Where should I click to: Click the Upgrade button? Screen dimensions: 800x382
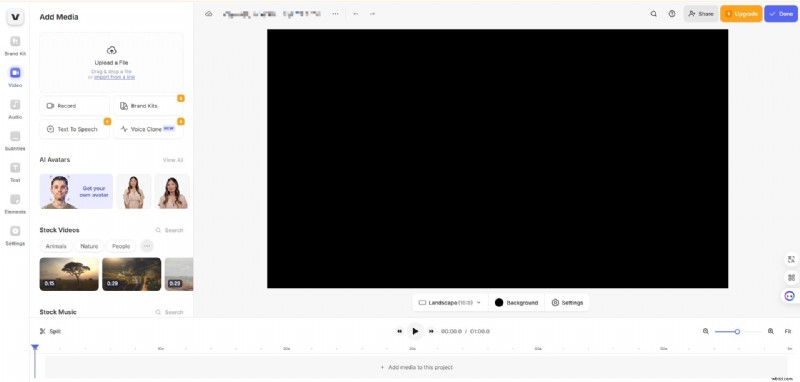[x=741, y=14]
